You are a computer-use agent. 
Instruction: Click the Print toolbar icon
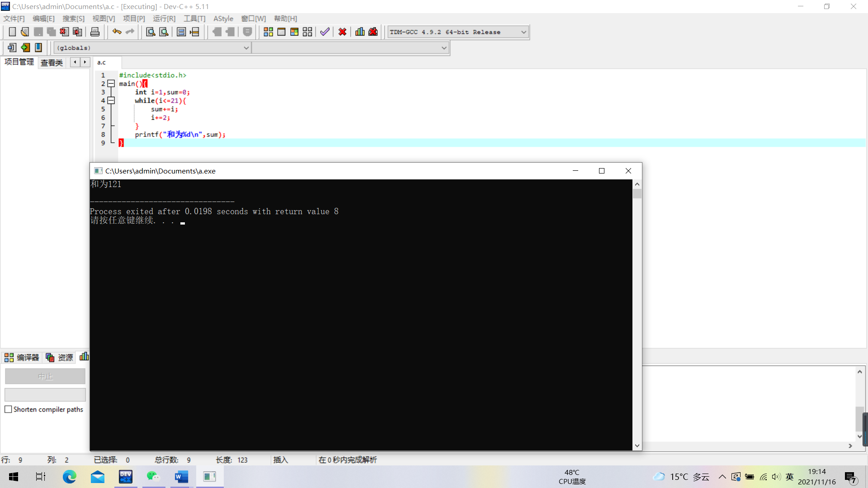[x=95, y=32]
